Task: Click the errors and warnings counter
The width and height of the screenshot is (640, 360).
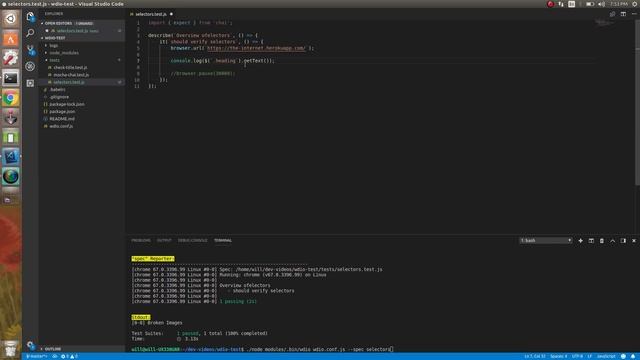Action: 69,356
